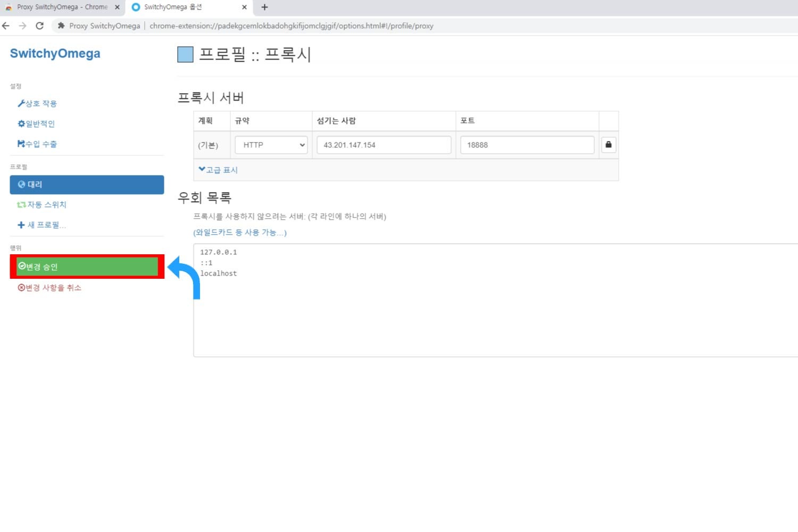This screenshot has width=798, height=532.
Task: Open the HTTP protocol dropdown
Action: coord(271,145)
